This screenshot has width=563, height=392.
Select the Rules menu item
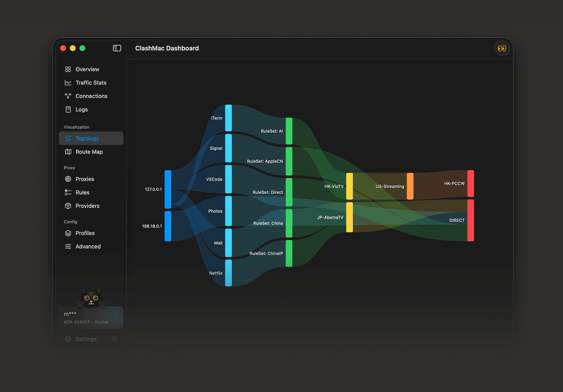click(x=91, y=192)
